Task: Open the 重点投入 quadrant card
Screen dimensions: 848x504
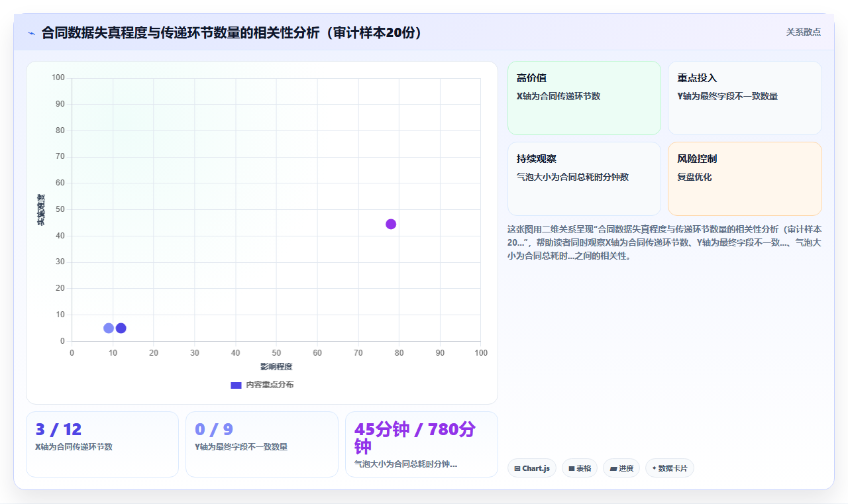Action: point(745,98)
